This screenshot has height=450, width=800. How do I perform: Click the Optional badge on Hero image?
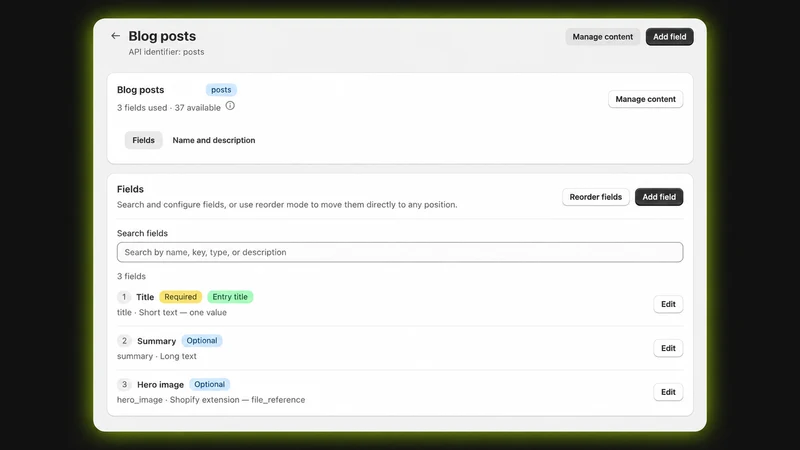[209, 384]
